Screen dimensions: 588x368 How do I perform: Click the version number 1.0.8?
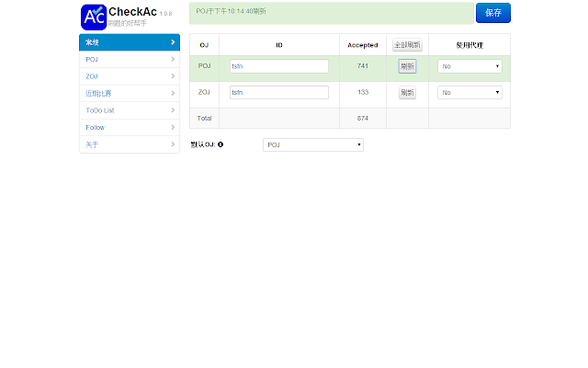(x=165, y=14)
